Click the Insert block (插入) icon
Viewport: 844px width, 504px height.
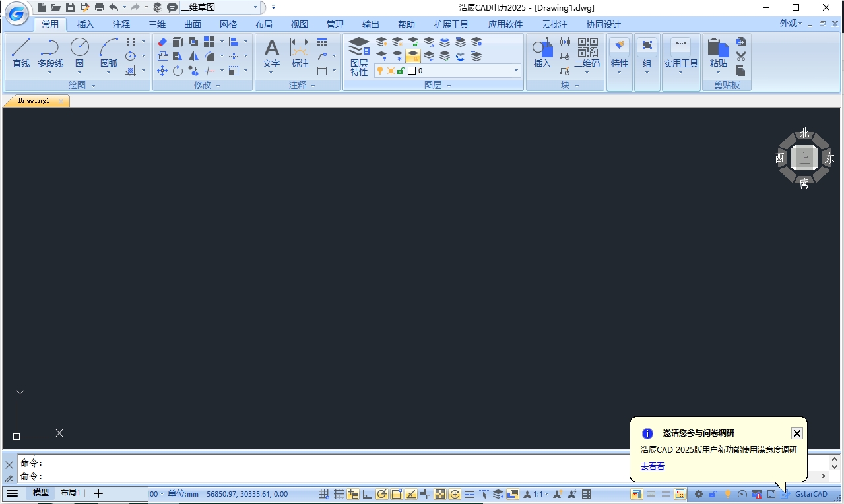click(542, 52)
